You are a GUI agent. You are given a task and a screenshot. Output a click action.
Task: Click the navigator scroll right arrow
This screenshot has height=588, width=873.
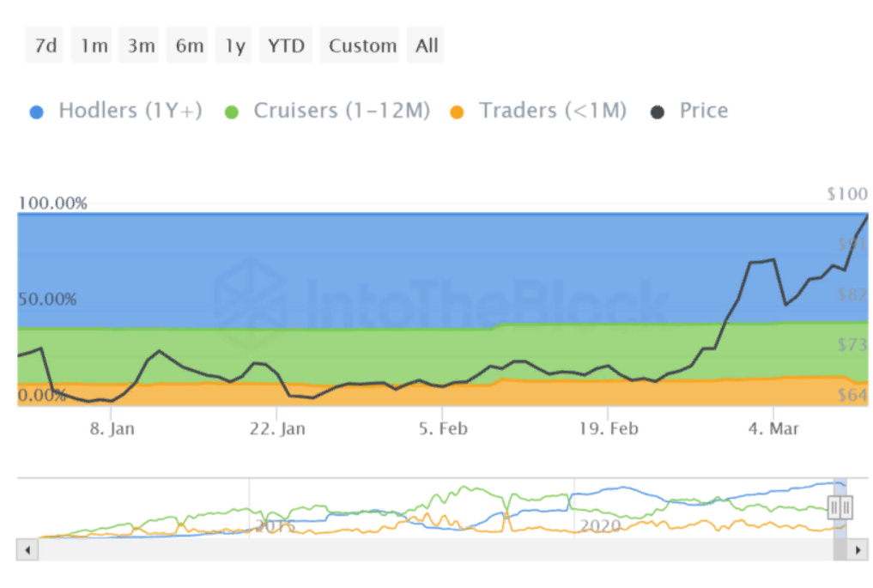857,549
